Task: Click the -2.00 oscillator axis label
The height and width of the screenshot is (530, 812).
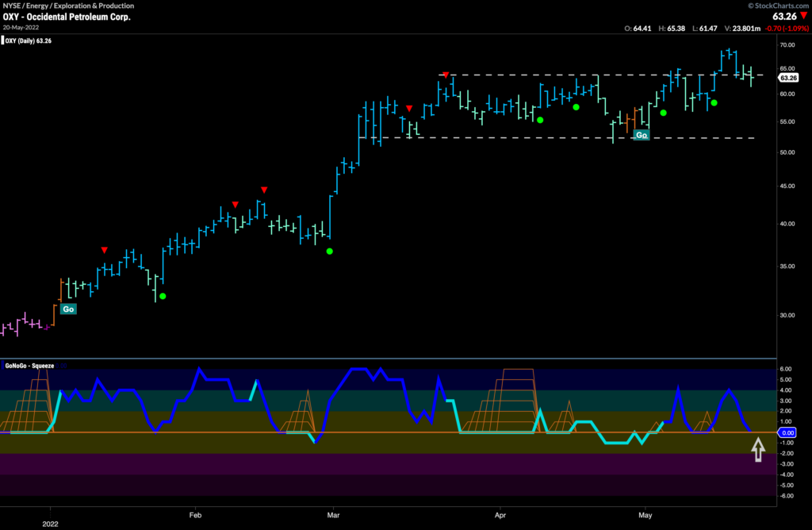Action: tap(787, 453)
